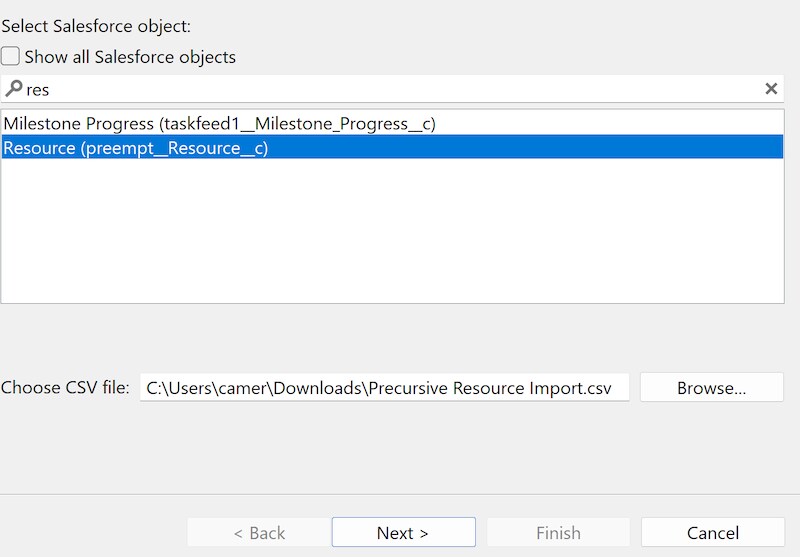Clear the search text with X icon
Viewport: 800px width, 557px height.
[x=771, y=89]
